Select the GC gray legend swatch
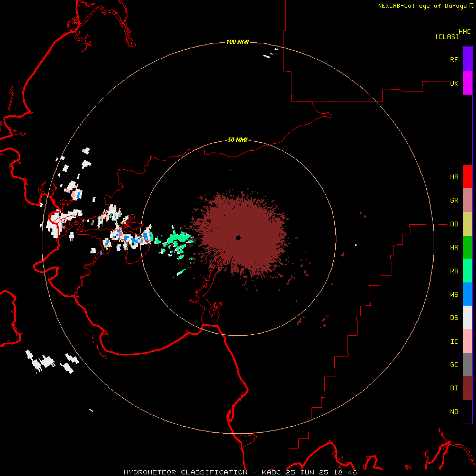Screen dimensions: 476x476 pos(467,364)
